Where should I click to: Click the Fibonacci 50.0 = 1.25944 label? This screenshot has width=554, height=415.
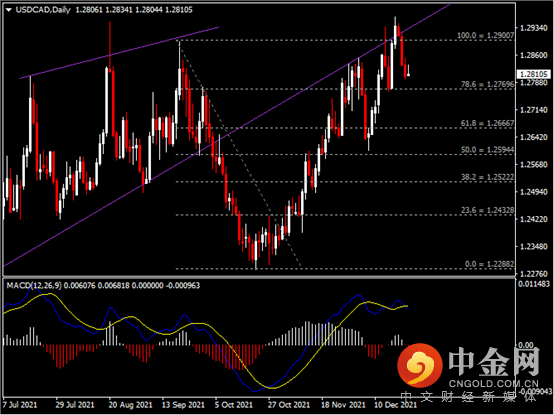(488, 150)
